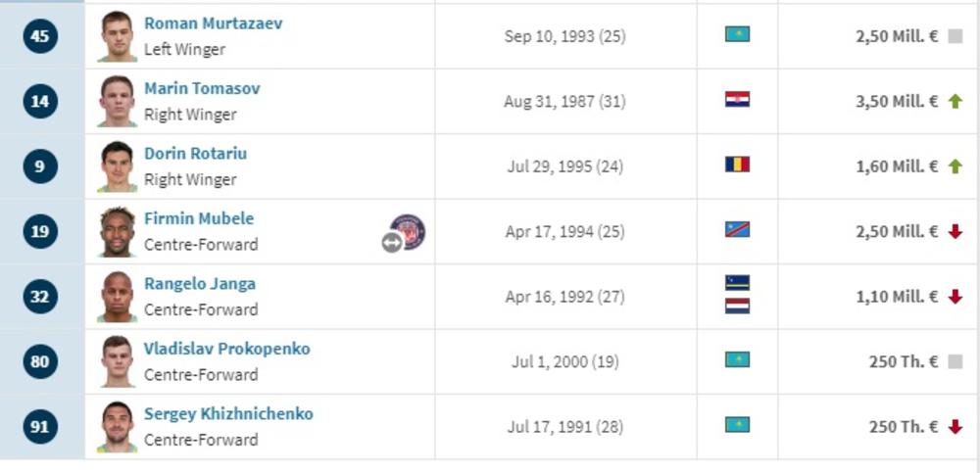Click Firmin Mubele's portrait thumbnail

point(118,231)
